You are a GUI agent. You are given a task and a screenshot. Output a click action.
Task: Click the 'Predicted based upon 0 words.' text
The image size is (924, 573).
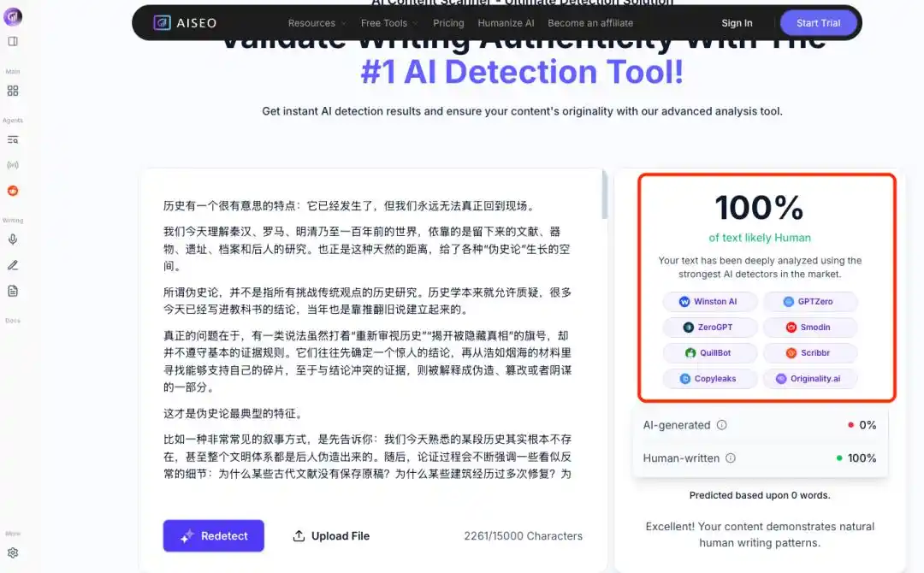click(x=760, y=495)
